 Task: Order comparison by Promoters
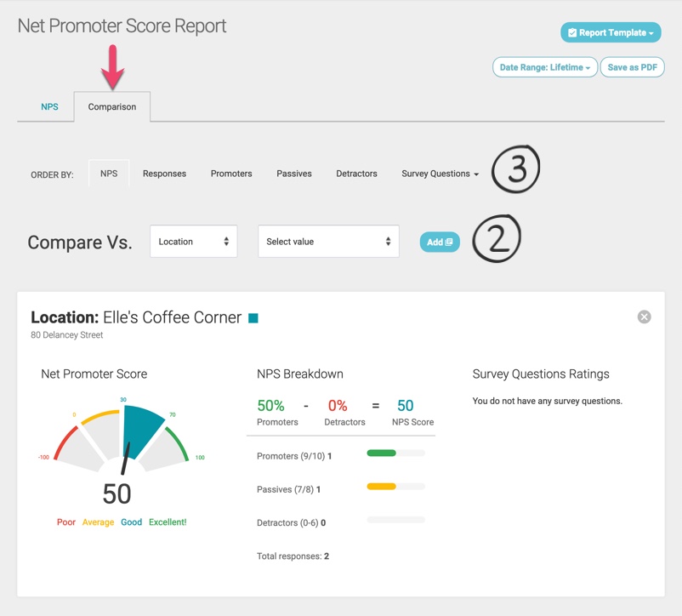[x=231, y=174]
